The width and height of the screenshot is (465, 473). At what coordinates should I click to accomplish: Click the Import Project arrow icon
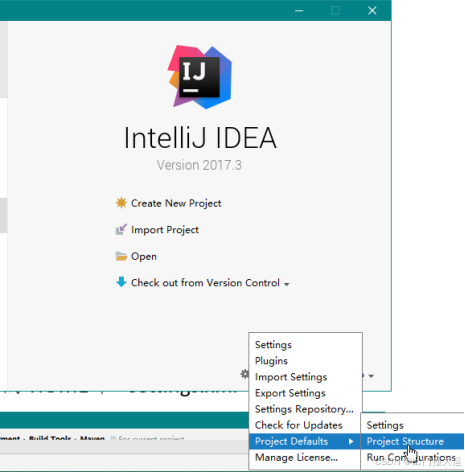(x=121, y=229)
